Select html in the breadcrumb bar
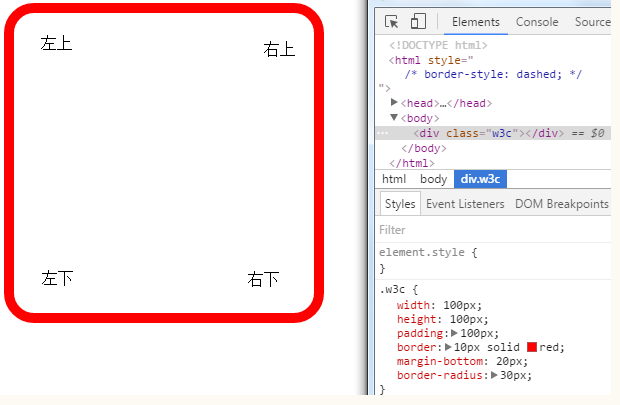Screen dimensions: 620x405 [394, 179]
